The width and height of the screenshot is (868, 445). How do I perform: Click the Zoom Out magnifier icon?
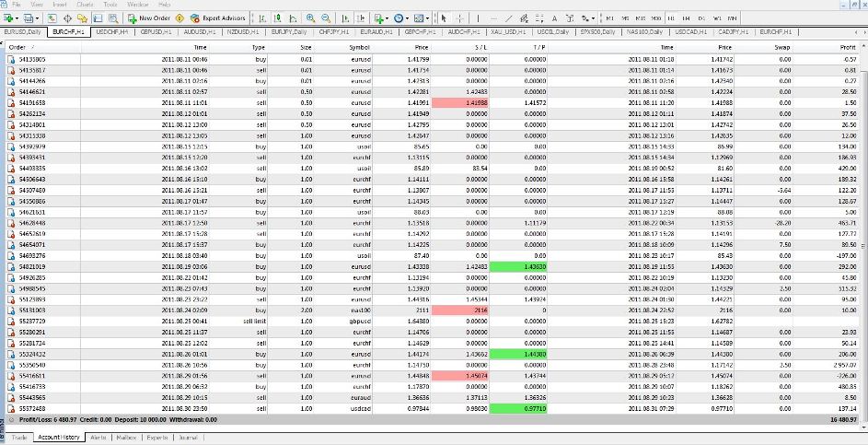(325, 18)
